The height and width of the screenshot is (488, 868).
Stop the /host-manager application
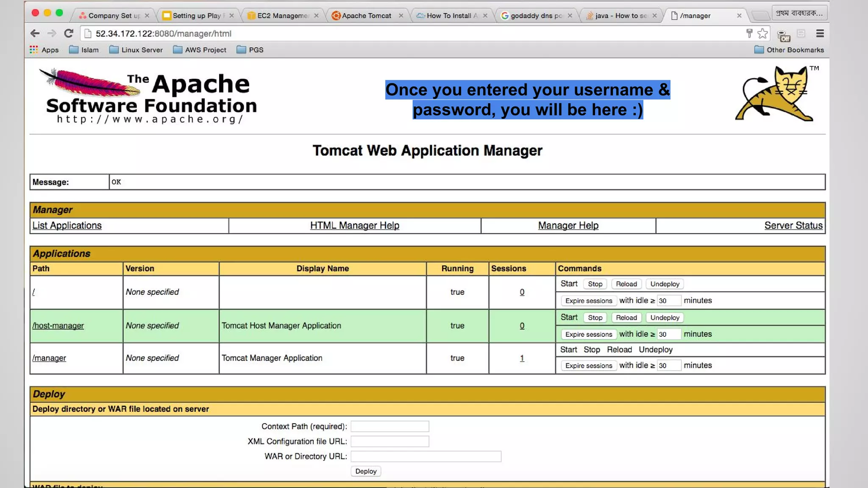coord(595,318)
